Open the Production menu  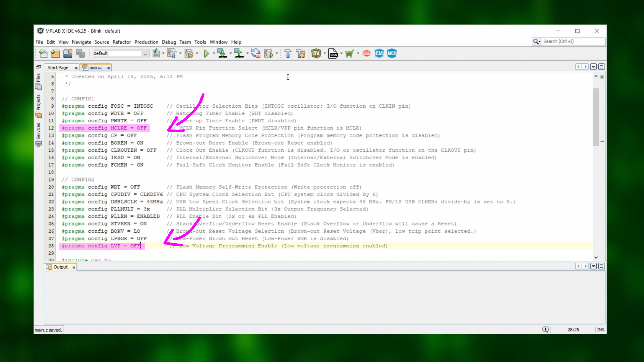[x=146, y=42]
